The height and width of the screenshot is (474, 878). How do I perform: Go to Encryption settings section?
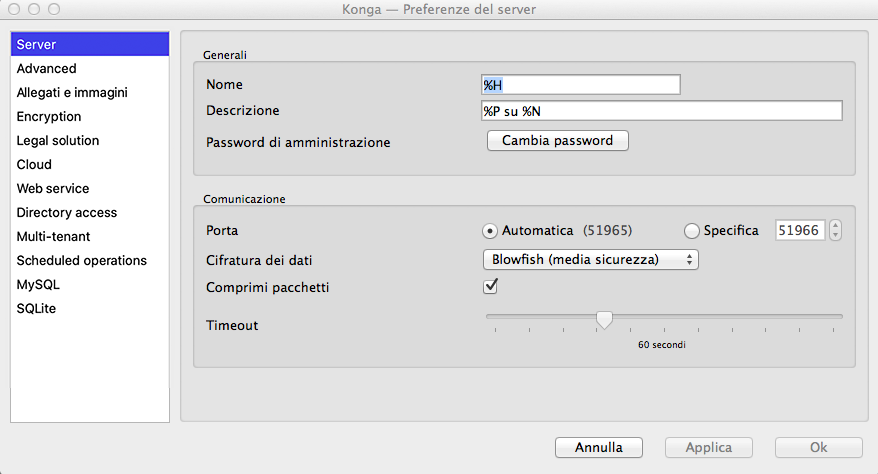[49, 117]
